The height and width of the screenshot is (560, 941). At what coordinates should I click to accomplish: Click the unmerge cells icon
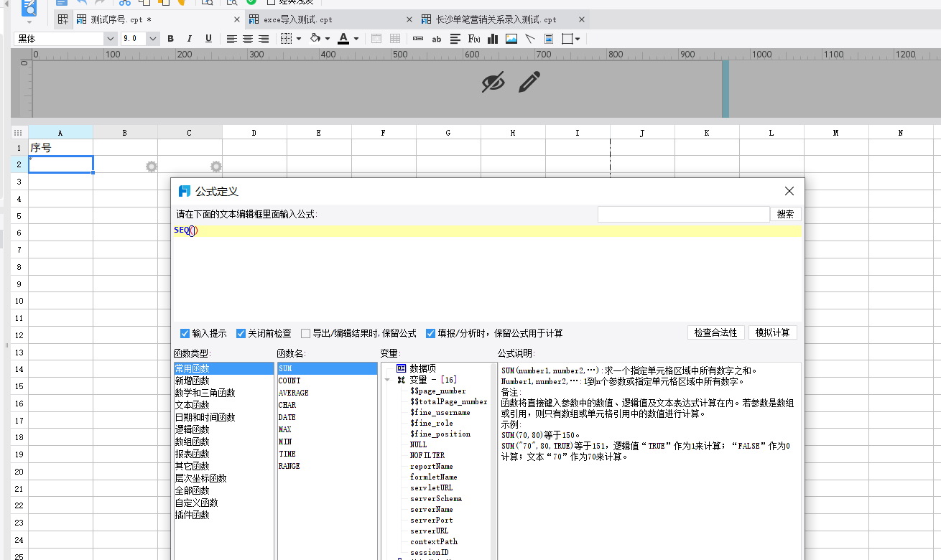[x=394, y=39]
